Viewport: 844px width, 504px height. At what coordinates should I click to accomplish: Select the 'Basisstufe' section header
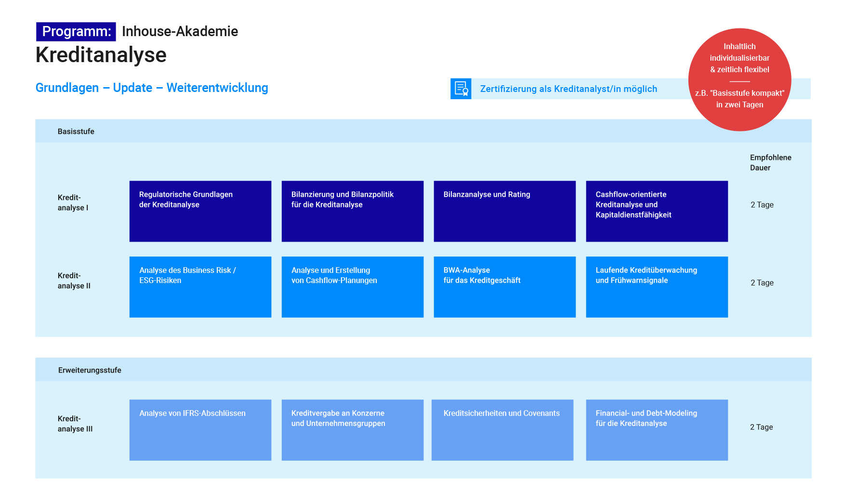[x=76, y=131]
